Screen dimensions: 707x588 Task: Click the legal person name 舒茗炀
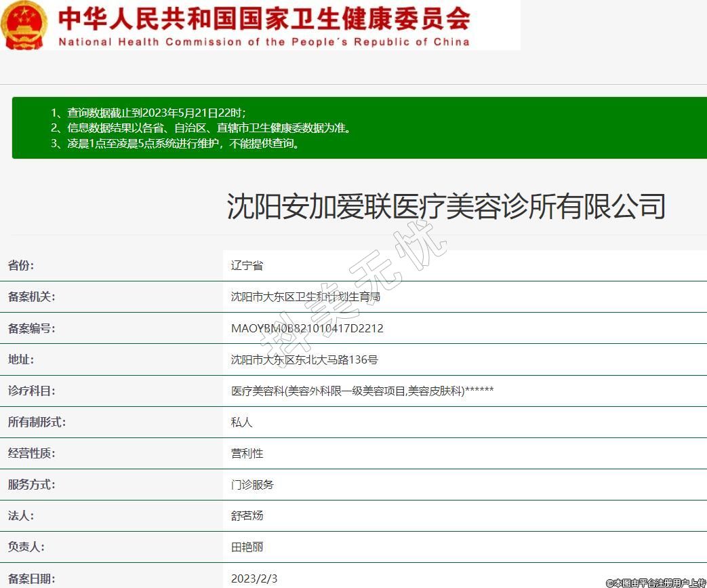click(247, 515)
